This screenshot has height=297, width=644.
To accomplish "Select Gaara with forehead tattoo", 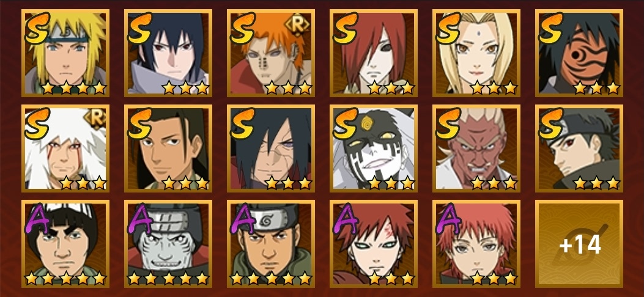I will click(373, 244).
